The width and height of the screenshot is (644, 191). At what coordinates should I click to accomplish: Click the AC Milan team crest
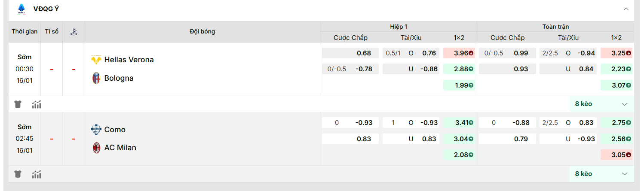coord(96,148)
